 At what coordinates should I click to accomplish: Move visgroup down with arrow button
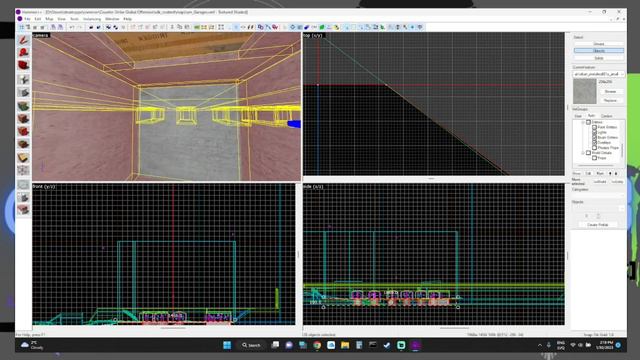[616, 173]
